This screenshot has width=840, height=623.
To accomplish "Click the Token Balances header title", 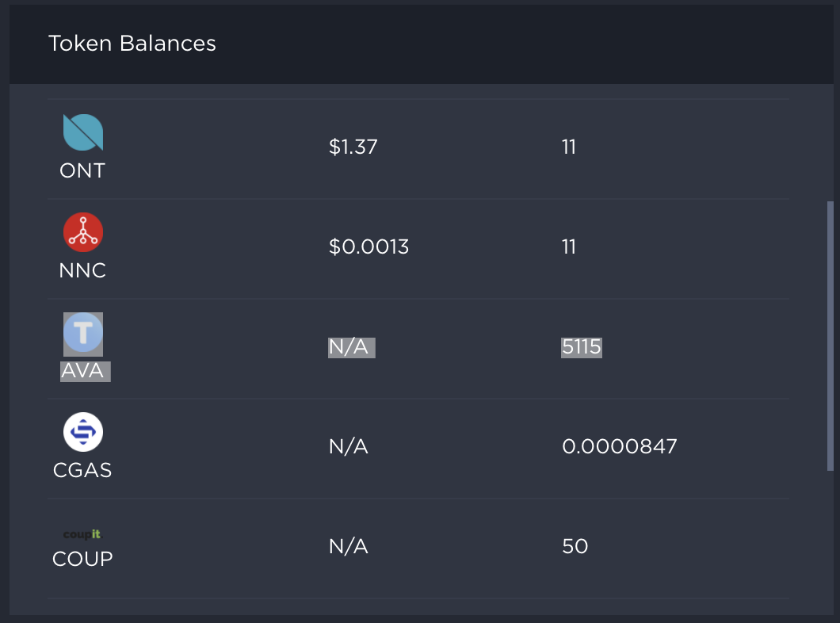I will coord(132,44).
